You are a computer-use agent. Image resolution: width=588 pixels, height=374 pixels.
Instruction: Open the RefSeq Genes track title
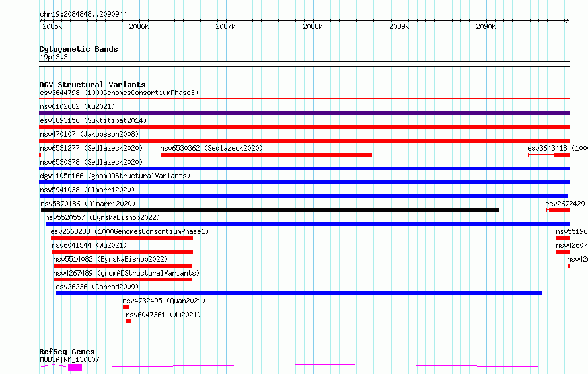point(67,352)
